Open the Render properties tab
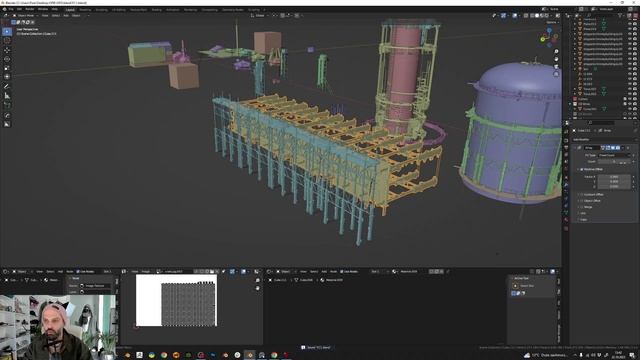 pyautogui.click(x=566, y=131)
